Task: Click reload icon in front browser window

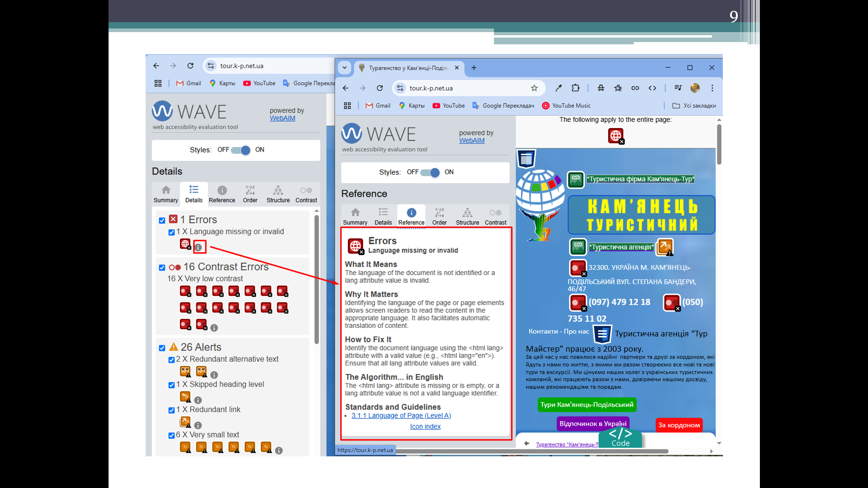Action: coord(380,88)
